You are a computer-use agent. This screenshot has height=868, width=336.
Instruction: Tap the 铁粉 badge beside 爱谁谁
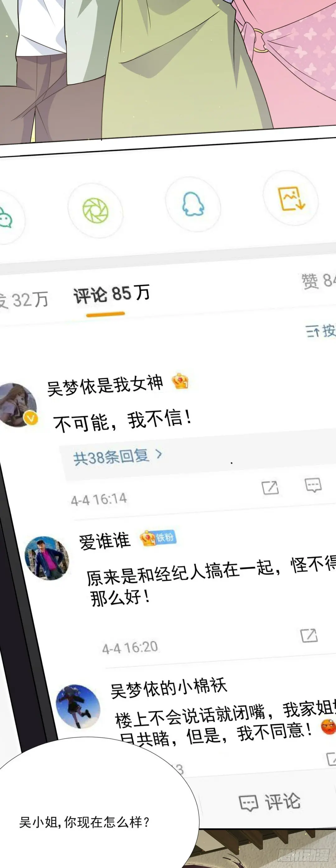coord(158,538)
